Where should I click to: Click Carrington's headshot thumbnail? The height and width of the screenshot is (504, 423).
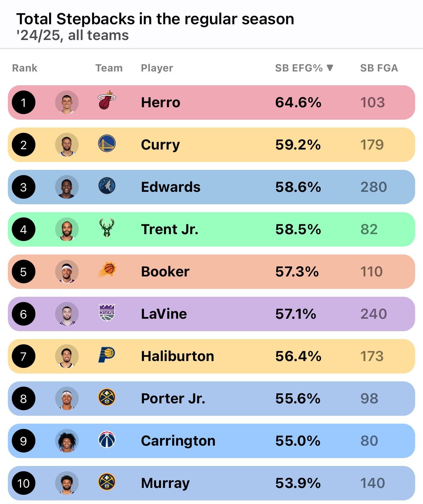point(67,441)
